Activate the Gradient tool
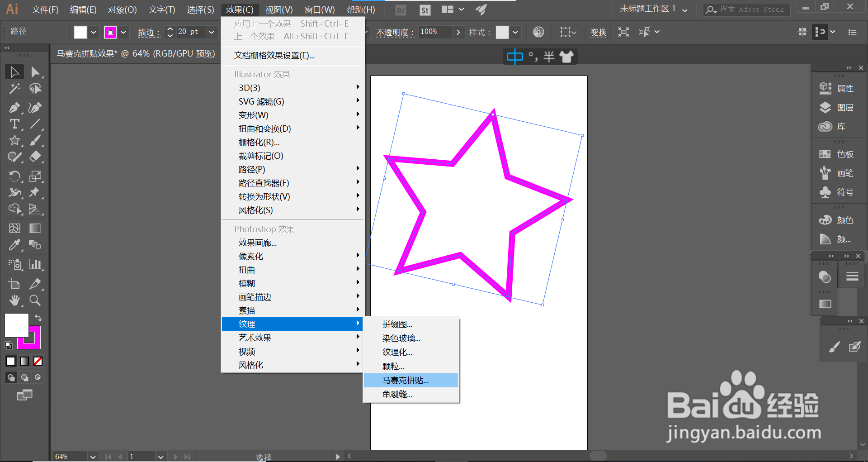868x462 pixels. (35, 229)
